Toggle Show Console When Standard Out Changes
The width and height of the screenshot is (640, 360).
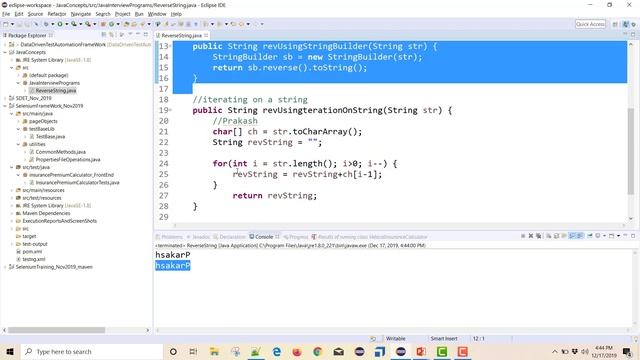click(572, 236)
